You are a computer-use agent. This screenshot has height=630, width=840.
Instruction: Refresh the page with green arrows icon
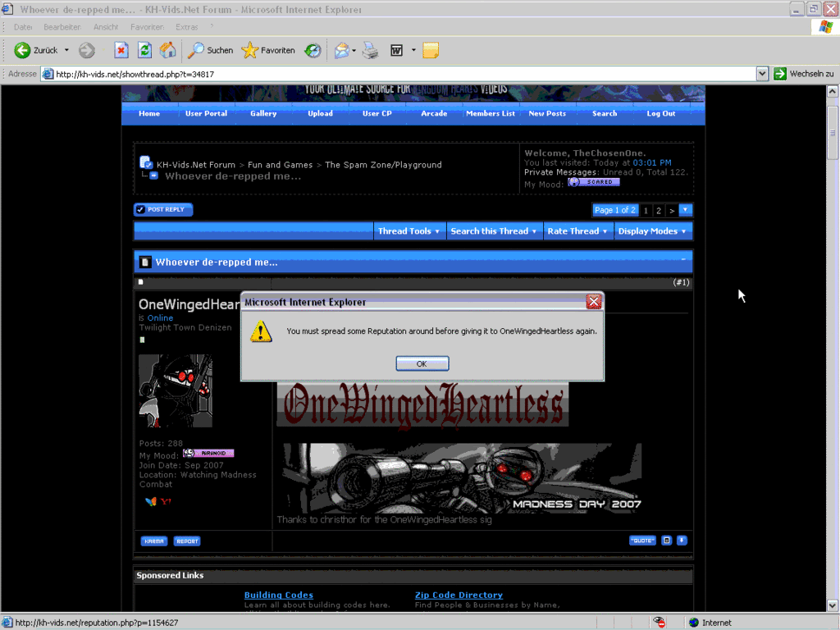click(x=144, y=50)
